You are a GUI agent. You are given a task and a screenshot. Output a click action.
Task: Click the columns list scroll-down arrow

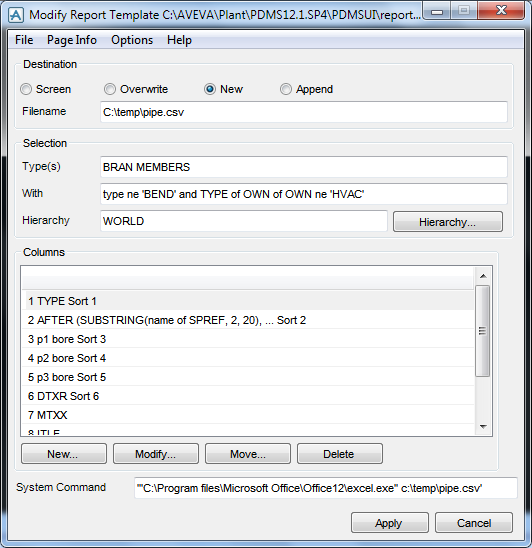[483, 426]
